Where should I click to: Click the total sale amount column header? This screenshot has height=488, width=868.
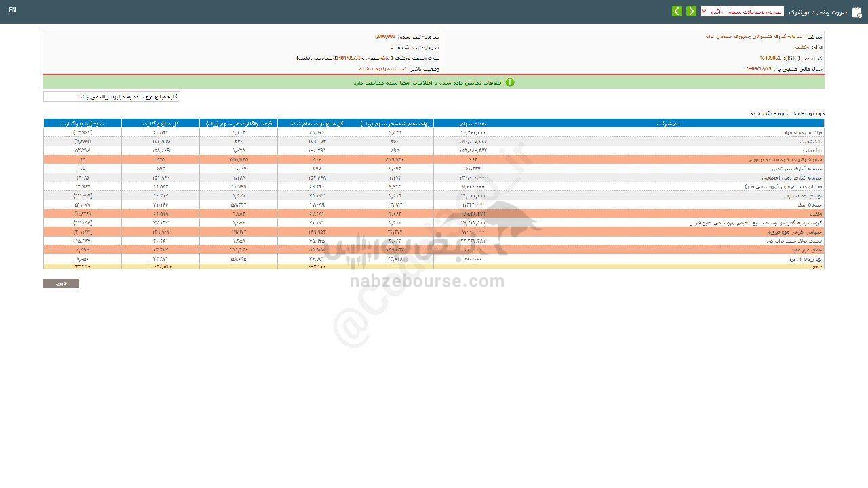(160, 124)
